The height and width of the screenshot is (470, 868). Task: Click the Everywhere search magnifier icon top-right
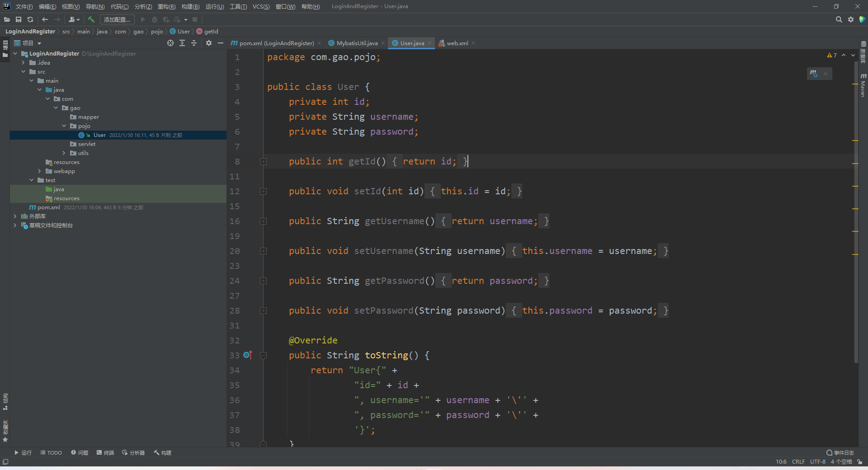point(839,19)
